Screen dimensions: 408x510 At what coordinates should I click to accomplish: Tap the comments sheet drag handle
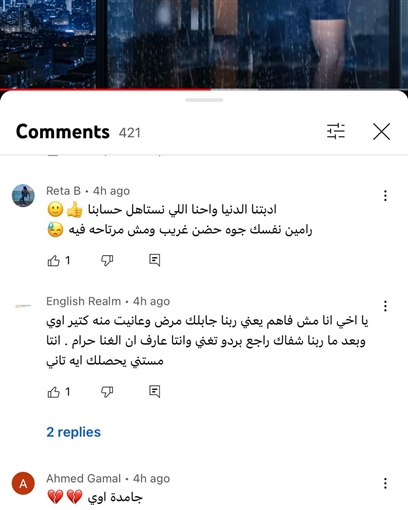point(204,100)
